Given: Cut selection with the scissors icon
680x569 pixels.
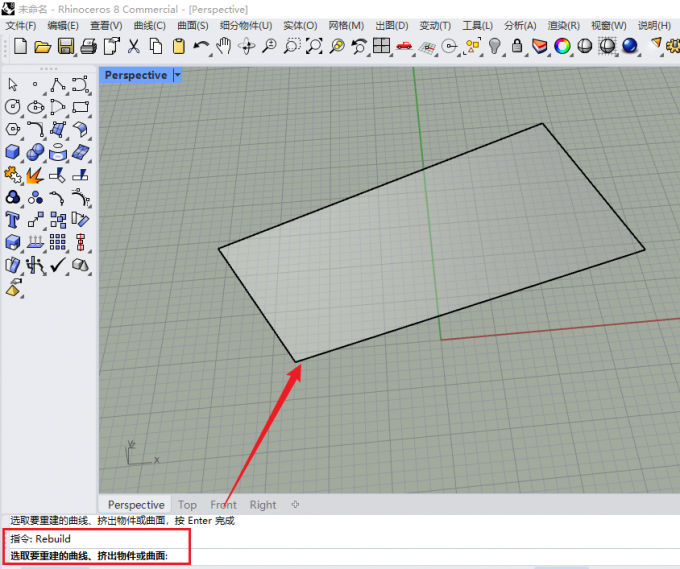Looking at the screenshot, I should pyautogui.click(x=134, y=46).
